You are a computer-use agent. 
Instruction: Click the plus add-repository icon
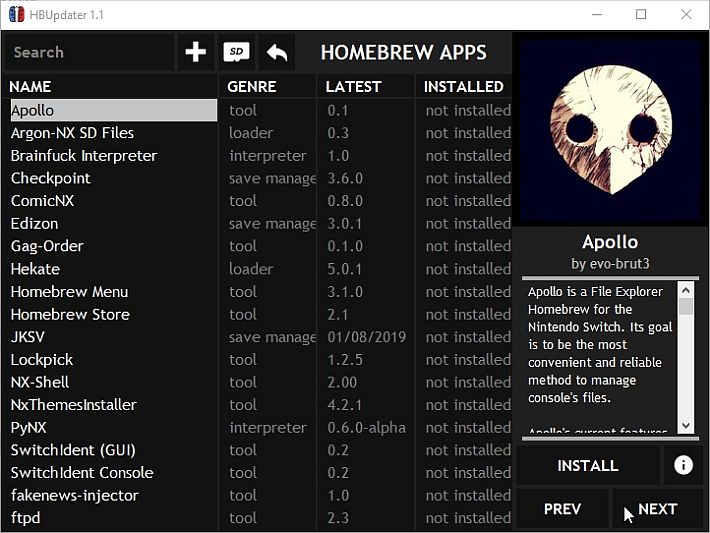(196, 52)
